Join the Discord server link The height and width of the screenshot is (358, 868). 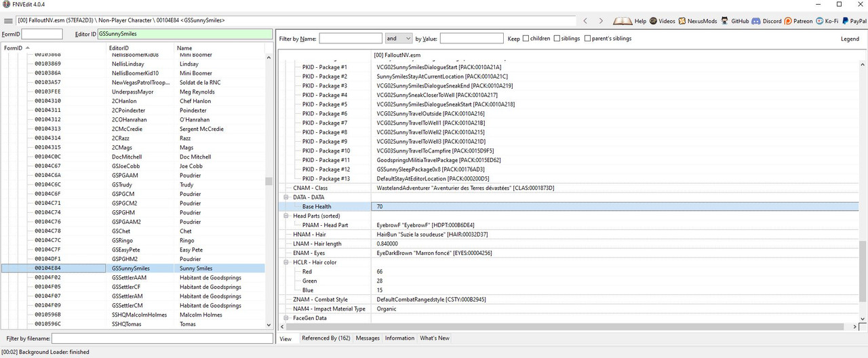(766, 21)
